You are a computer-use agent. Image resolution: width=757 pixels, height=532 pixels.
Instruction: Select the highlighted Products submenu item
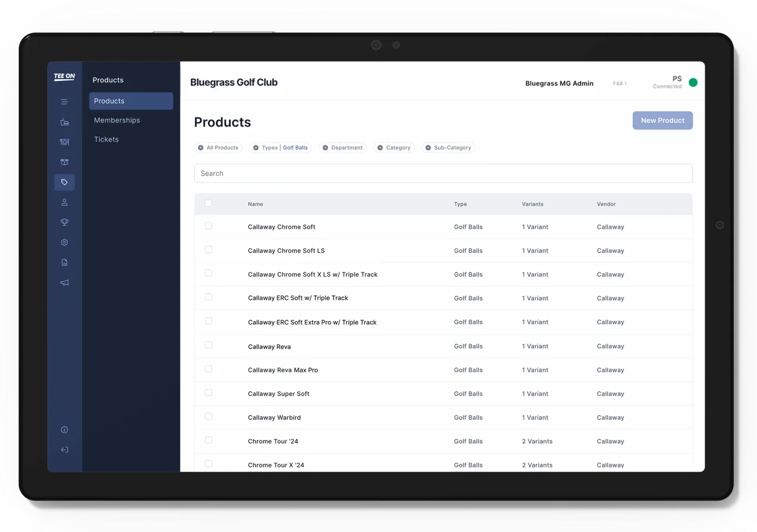(x=131, y=101)
